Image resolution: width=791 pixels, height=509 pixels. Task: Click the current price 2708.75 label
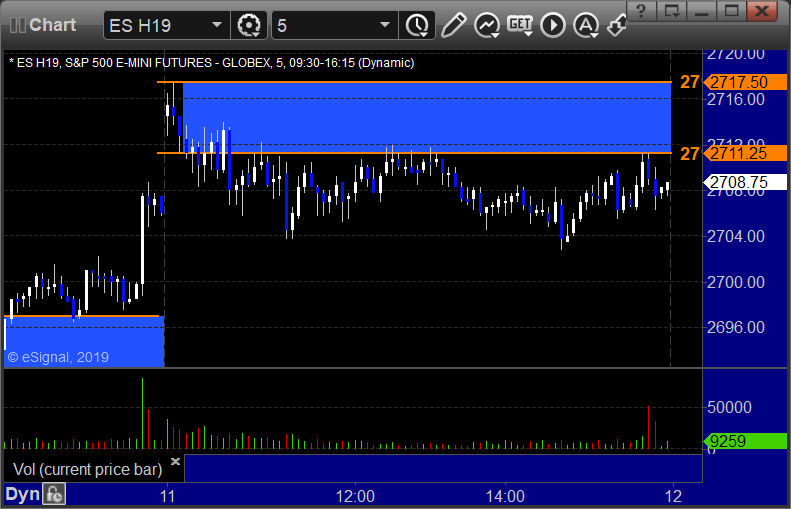(745, 182)
